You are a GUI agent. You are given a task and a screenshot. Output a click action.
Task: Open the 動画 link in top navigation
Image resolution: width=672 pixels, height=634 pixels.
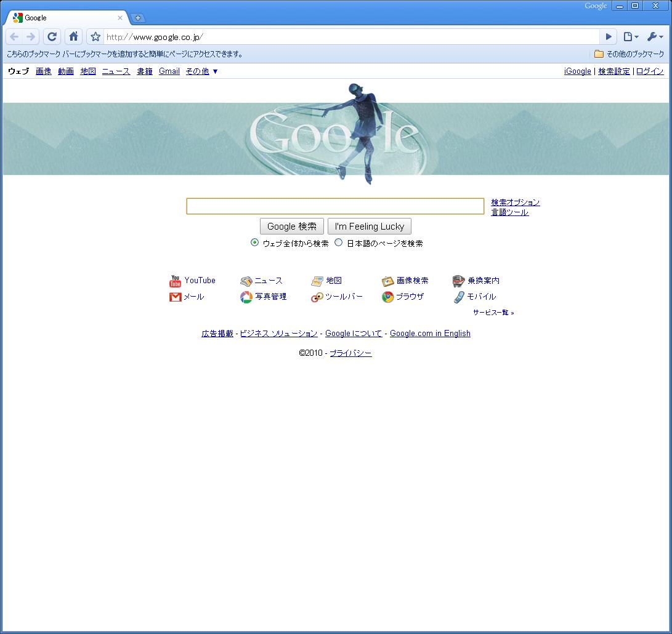[x=66, y=71]
